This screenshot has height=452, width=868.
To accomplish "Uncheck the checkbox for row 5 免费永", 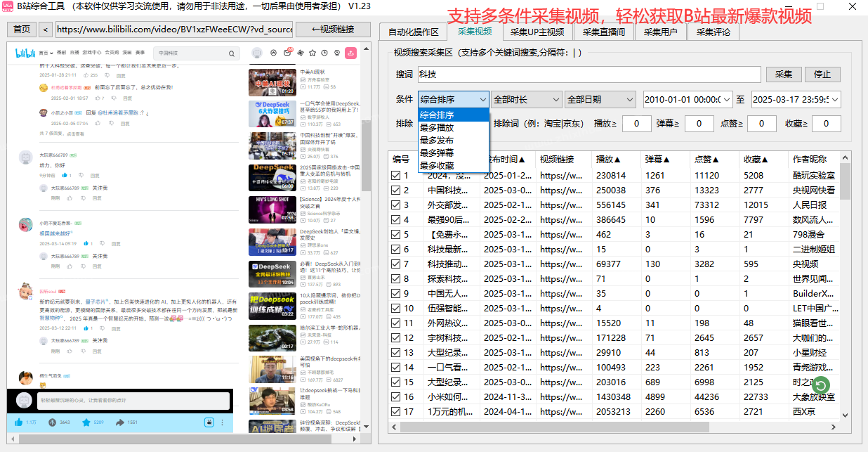I will [x=395, y=233].
